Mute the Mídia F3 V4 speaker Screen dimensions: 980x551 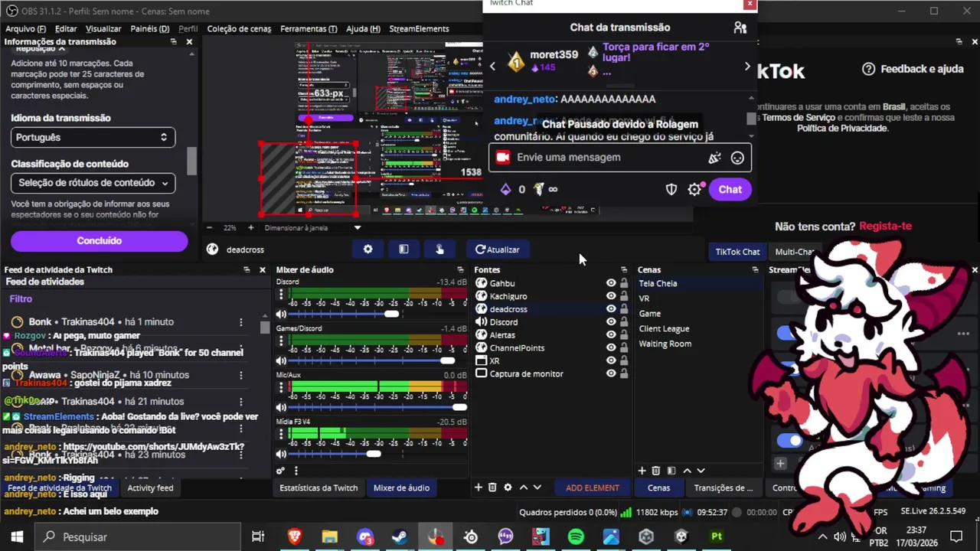(281, 454)
